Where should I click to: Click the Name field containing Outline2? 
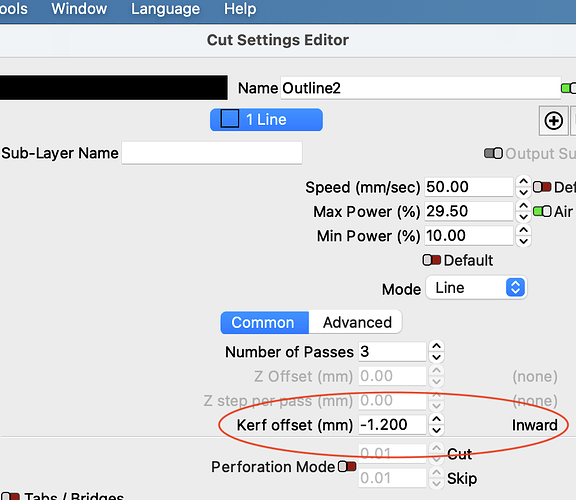coord(420,88)
